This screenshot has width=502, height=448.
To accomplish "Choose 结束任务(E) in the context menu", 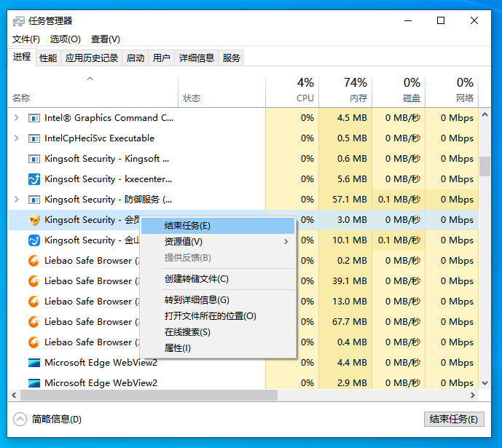I will pos(218,226).
